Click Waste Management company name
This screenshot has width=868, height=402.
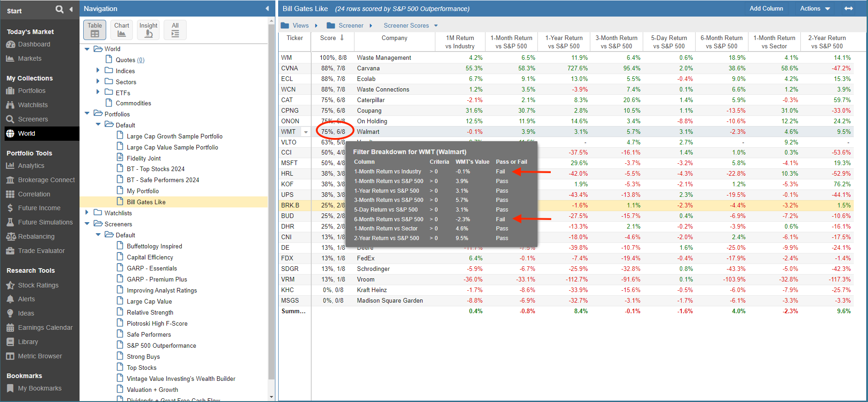coord(384,57)
